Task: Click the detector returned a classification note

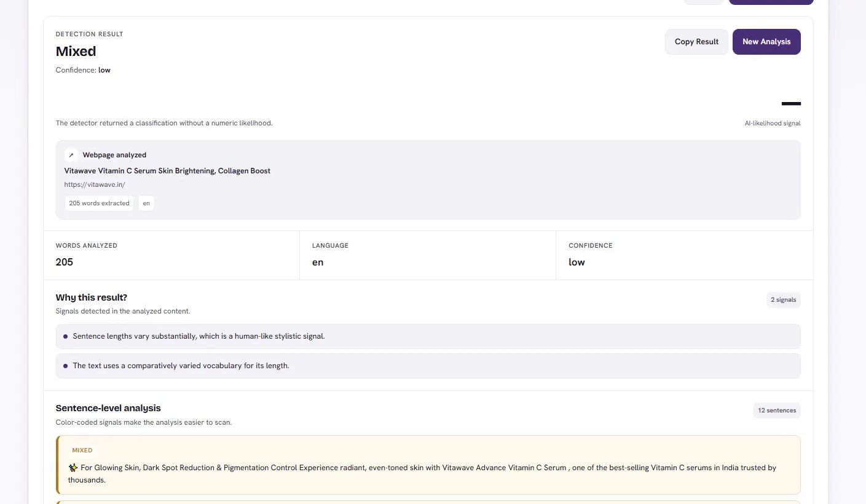Action: (164, 124)
